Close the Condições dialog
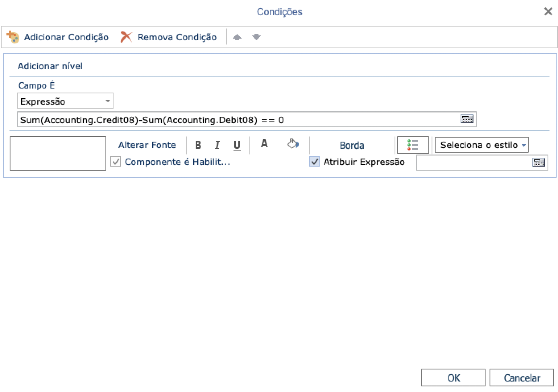Screen dimensions: 558x392 [548, 11]
